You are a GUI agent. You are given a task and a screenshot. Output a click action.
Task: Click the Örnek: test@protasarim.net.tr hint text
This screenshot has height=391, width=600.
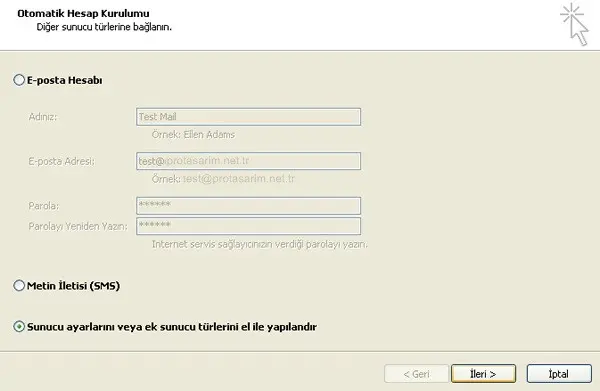click(223, 179)
